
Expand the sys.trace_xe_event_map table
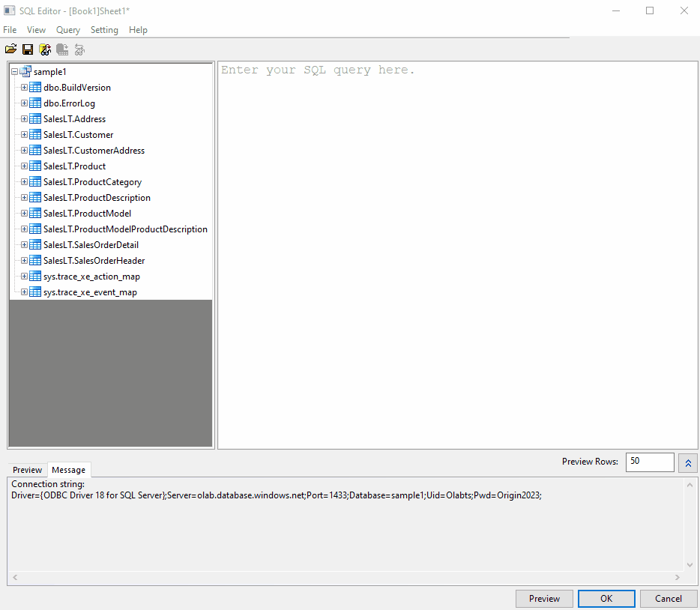pyautogui.click(x=23, y=292)
